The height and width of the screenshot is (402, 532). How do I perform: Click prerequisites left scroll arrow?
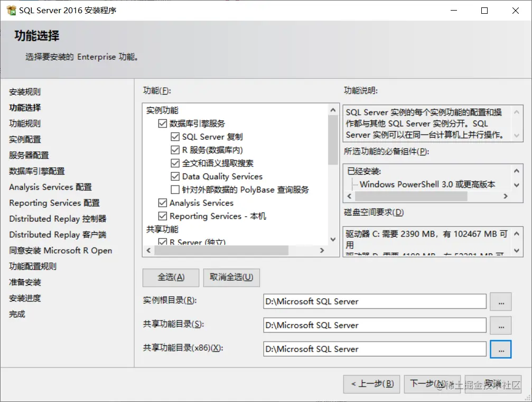(349, 196)
